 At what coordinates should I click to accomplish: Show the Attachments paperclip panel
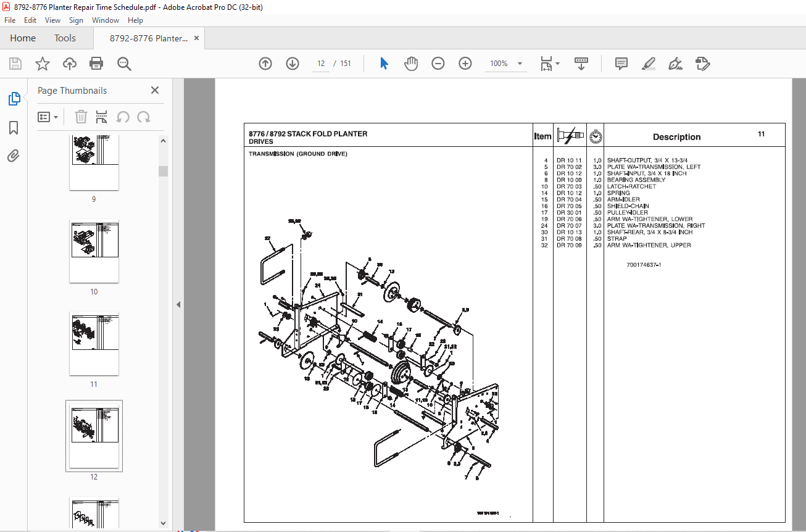pyautogui.click(x=14, y=156)
